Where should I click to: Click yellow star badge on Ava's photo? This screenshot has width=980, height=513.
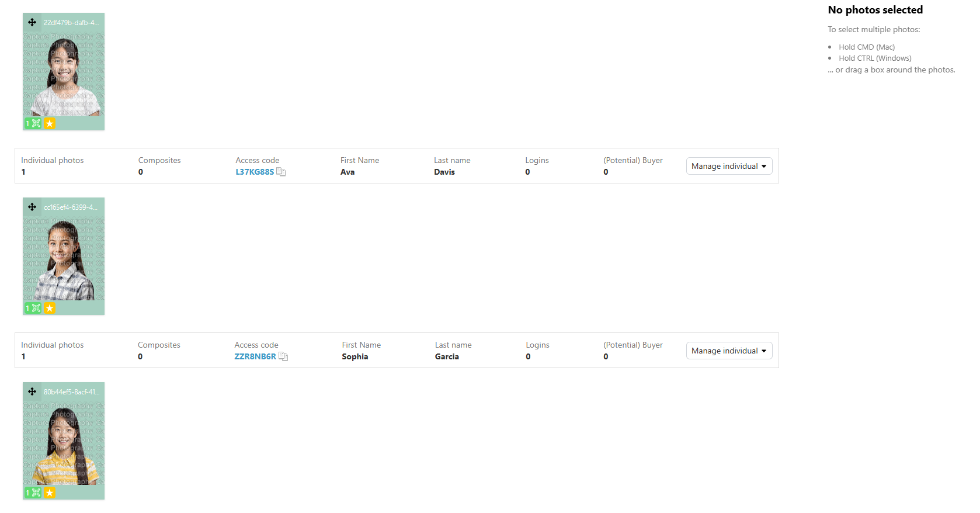tap(50, 123)
